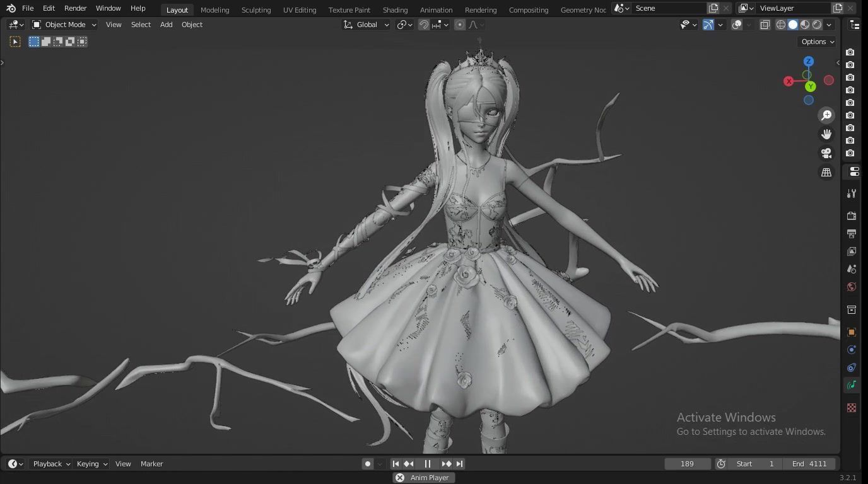Open the pivot point dropdown

tap(404, 25)
